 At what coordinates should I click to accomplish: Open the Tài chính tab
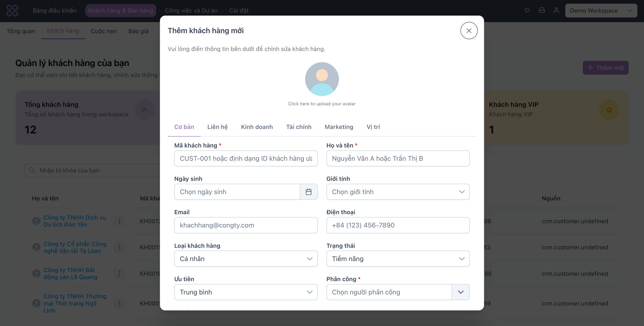299,127
